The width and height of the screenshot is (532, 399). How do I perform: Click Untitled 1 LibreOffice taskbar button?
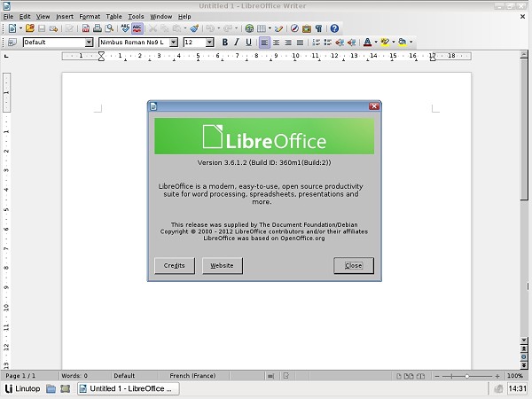(x=129, y=388)
